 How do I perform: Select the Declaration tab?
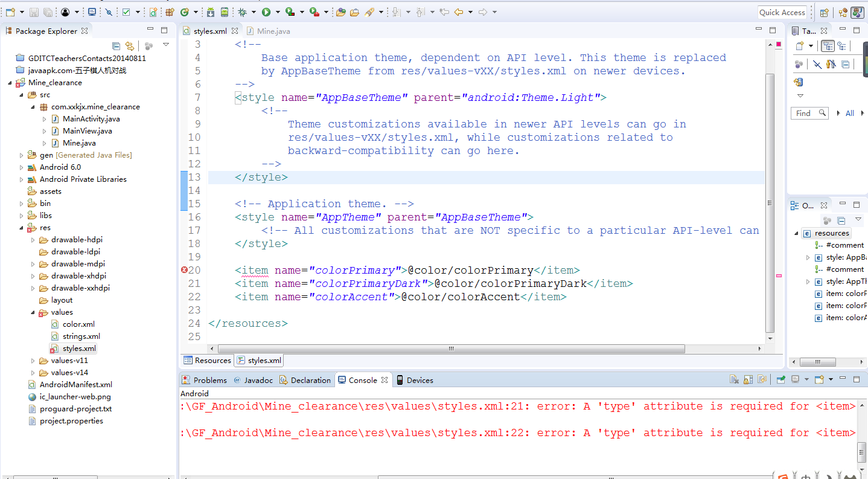click(305, 380)
